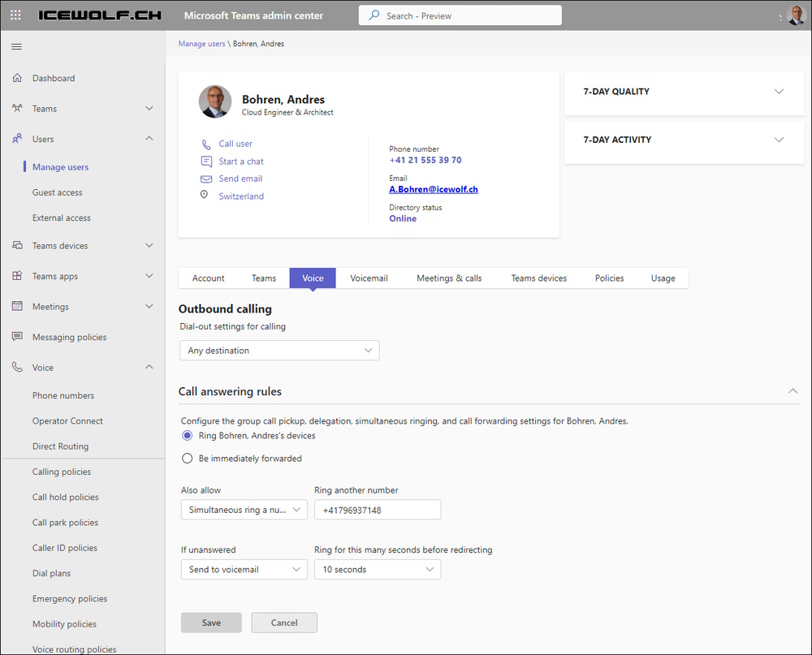Expand the Meetings sidebar chevron
812x655 pixels.
click(149, 306)
